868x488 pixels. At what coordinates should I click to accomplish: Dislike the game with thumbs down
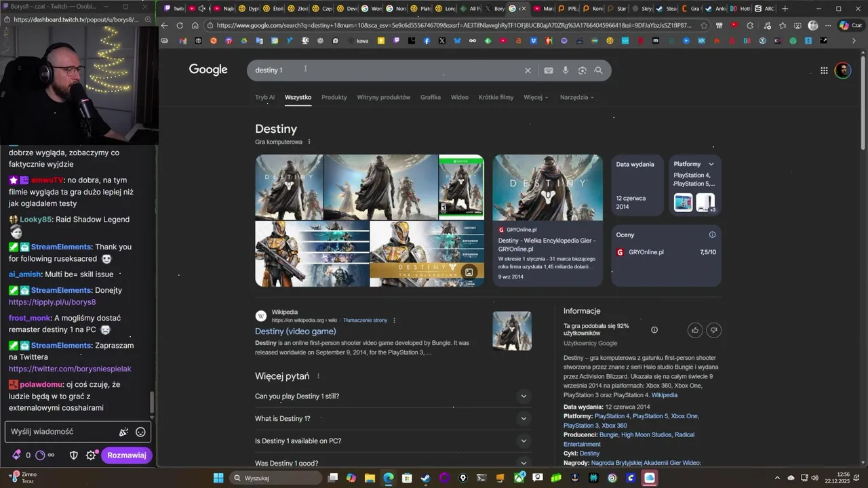pos(713,330)
